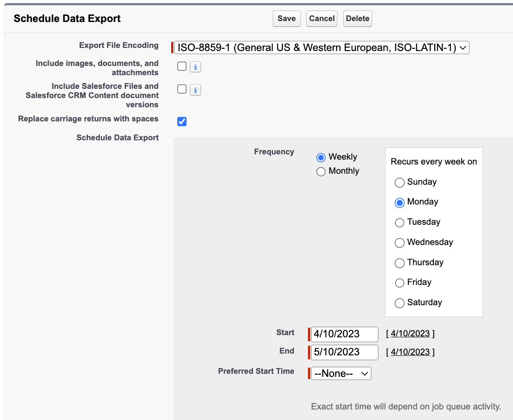Click the Cancel button
513x420 pixels.
pyautogui.click(x=322, y=18)
